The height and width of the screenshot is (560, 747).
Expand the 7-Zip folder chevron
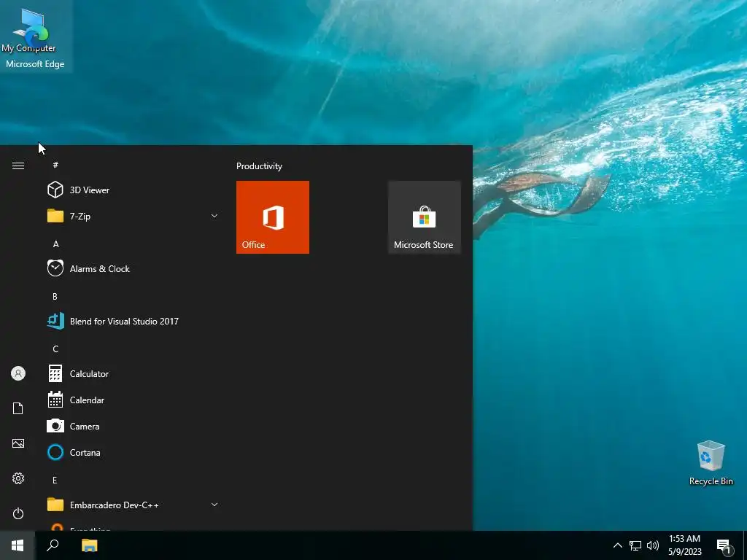[x=214, y=216]
